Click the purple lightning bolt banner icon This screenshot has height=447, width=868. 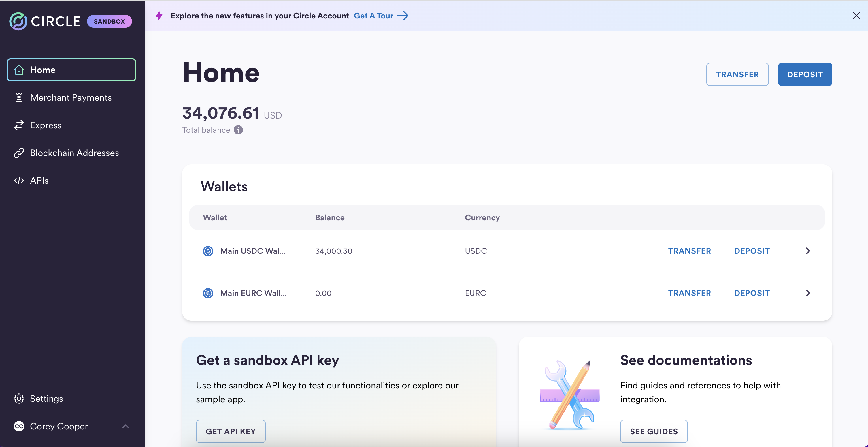(159, 16)
